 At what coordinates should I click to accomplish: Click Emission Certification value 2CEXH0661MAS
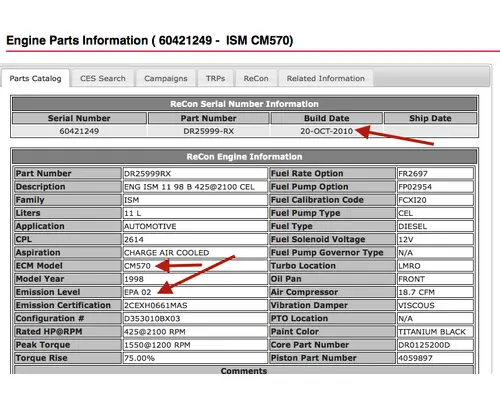(x=195, y=305)
